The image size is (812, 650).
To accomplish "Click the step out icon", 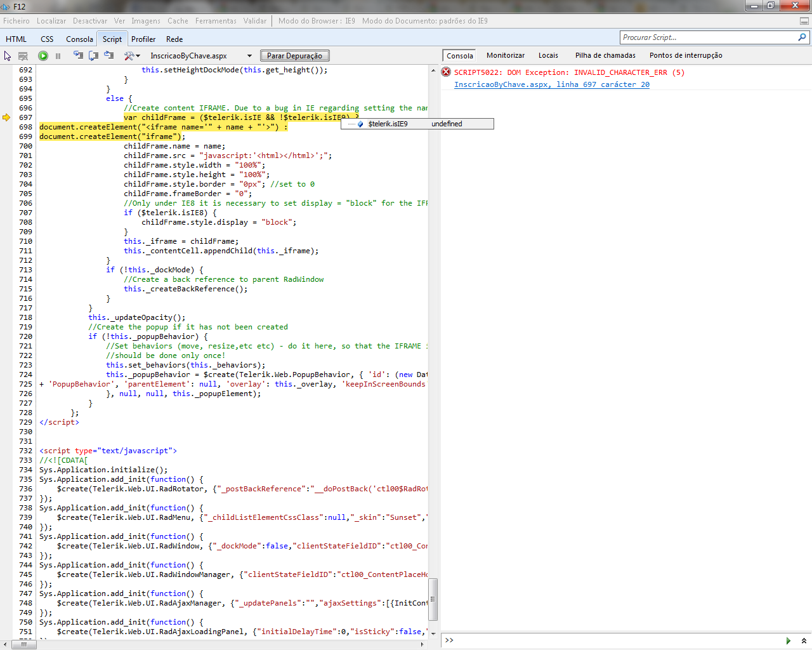I will [108, 56].
